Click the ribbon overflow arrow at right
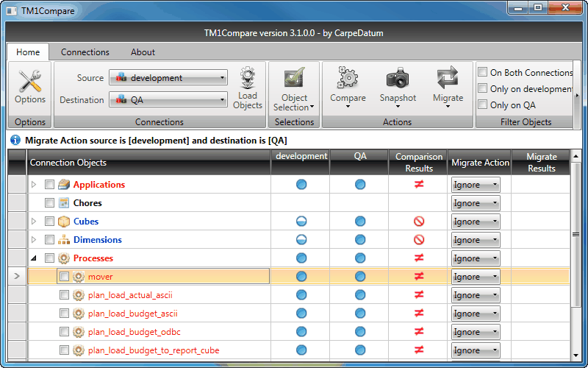This screenshot has width=588, height=368. [x=577, y=96]
